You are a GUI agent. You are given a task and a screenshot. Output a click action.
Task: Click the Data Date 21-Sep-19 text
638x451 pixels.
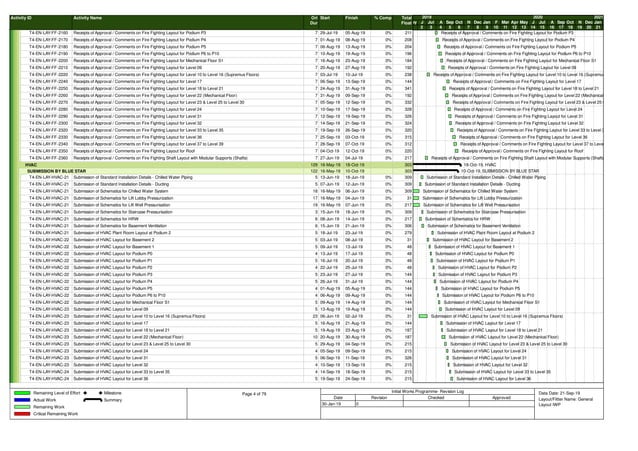(557, 394)
